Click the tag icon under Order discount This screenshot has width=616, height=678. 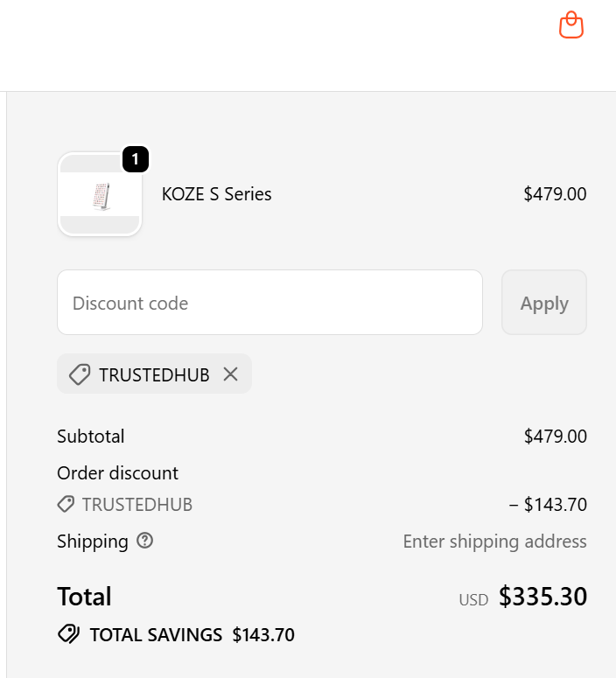tap(66, 505)
